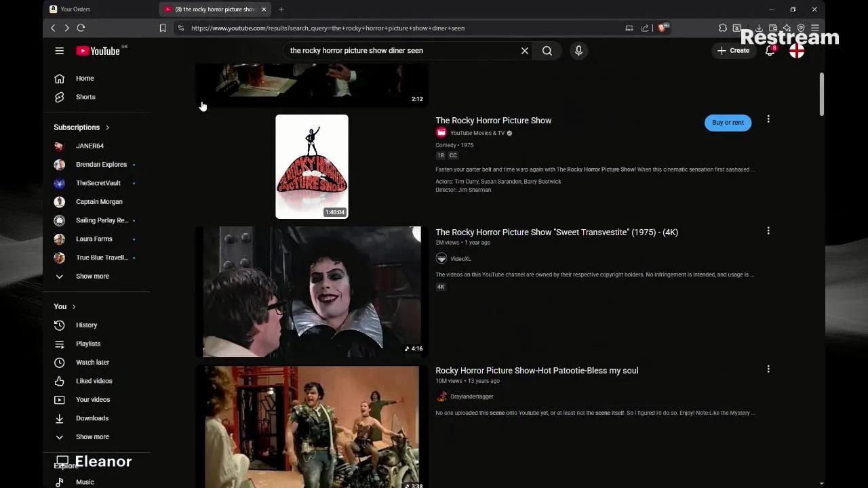Viewport: 868px width, 488px height.
Task: Open the Sweet Transvestite (1975) - (4K) title
Action: tap(557, 232)
